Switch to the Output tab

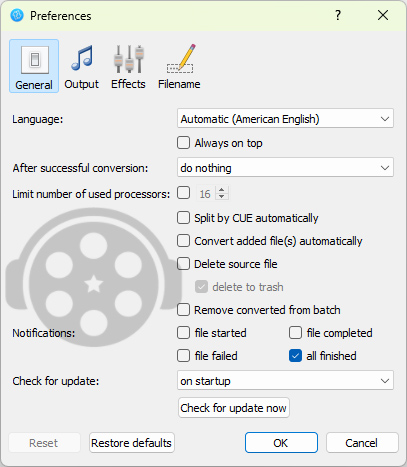pyautogui.click(x=82, y=66)
